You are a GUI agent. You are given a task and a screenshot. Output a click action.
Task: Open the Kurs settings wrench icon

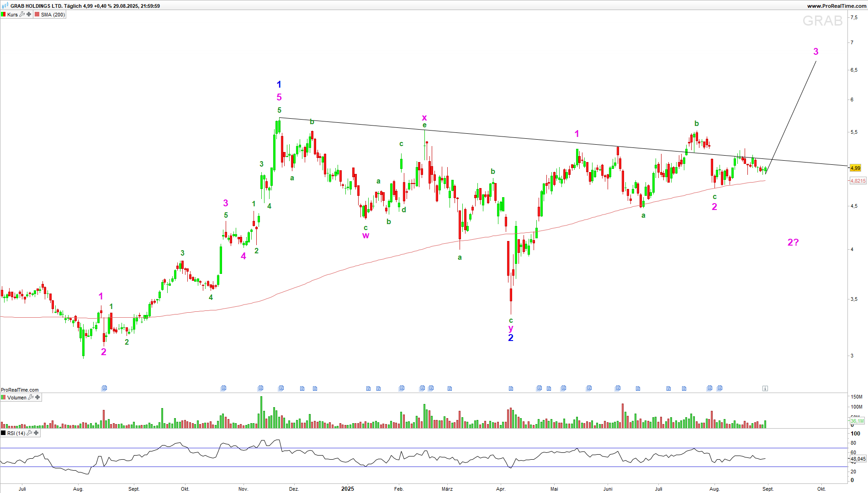pos(22,15)
